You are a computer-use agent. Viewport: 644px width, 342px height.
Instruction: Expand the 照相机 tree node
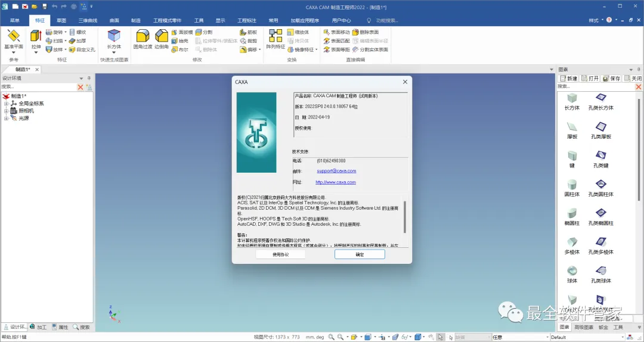click(6, 111)
